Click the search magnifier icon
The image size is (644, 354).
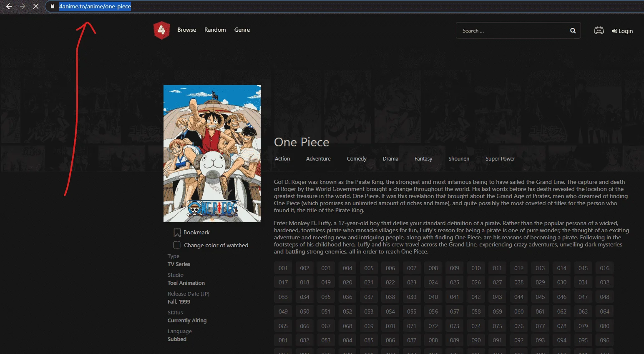(573, 30)
